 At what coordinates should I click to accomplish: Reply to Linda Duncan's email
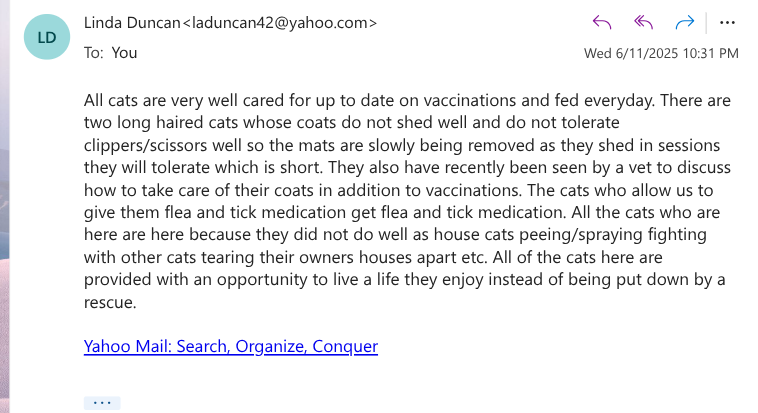point(602,22)
